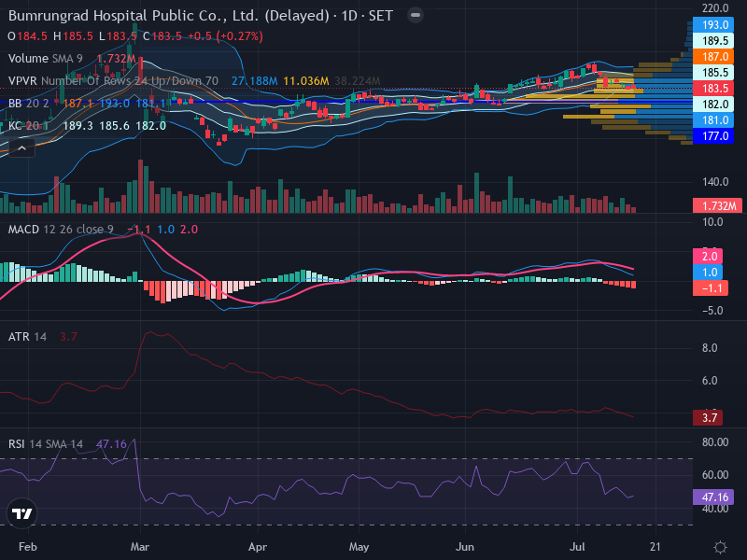Click the +0.5 (+0.27%) change value
Screen dimensions: 747x560
[225, 36]
